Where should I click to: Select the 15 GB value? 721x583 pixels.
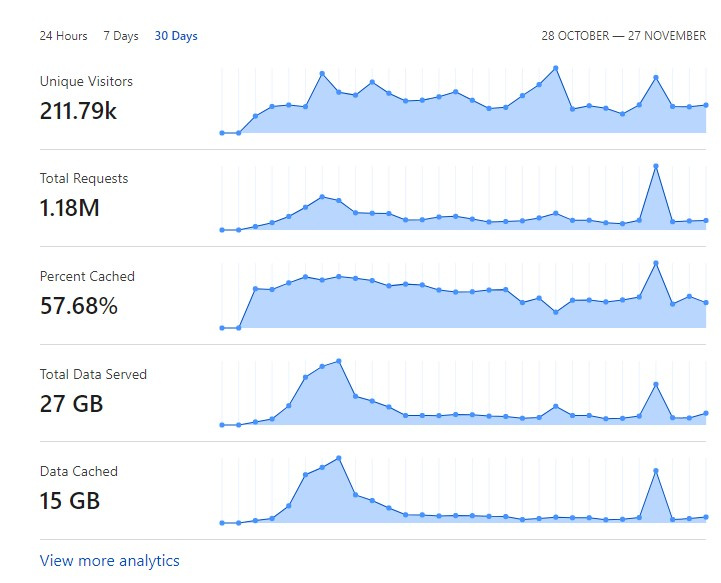70,501
